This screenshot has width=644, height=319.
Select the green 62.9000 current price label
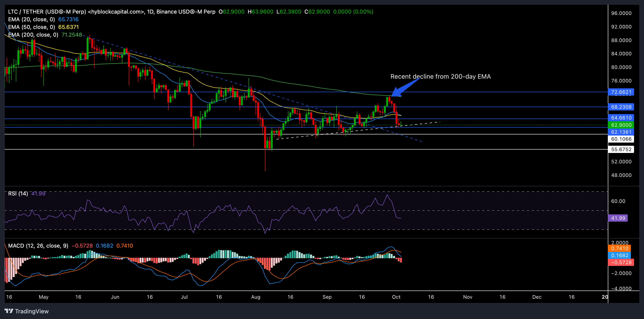(x=621, y=125)
